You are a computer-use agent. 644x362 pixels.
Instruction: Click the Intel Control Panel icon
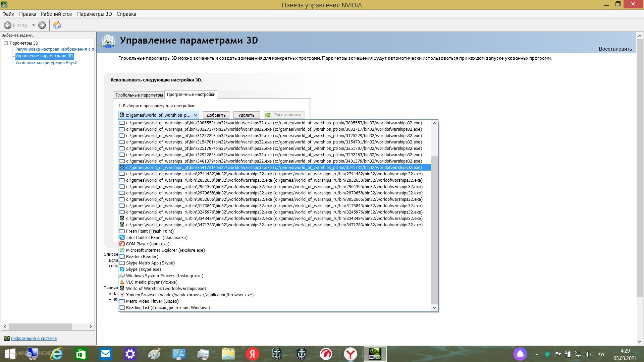point(122,237)
